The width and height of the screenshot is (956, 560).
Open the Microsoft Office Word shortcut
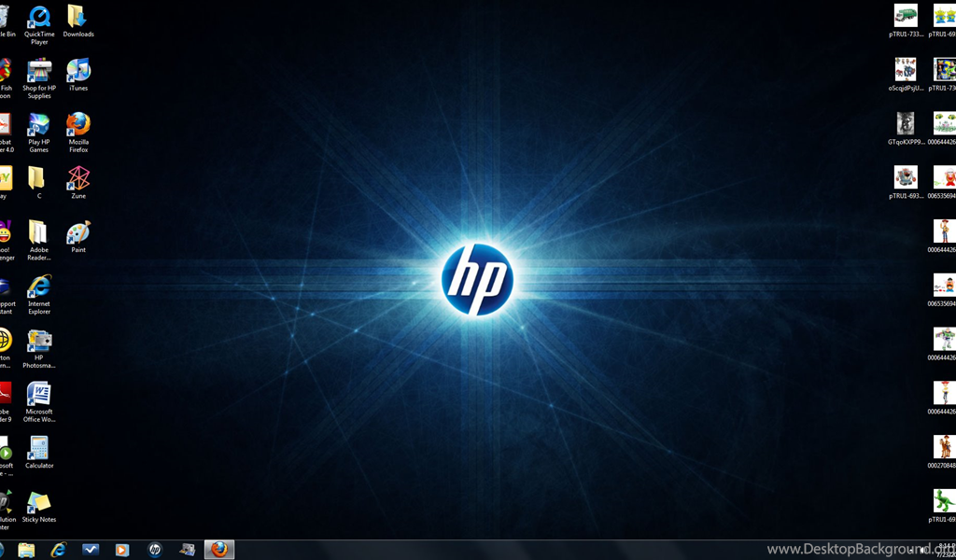tap(39, 402)
